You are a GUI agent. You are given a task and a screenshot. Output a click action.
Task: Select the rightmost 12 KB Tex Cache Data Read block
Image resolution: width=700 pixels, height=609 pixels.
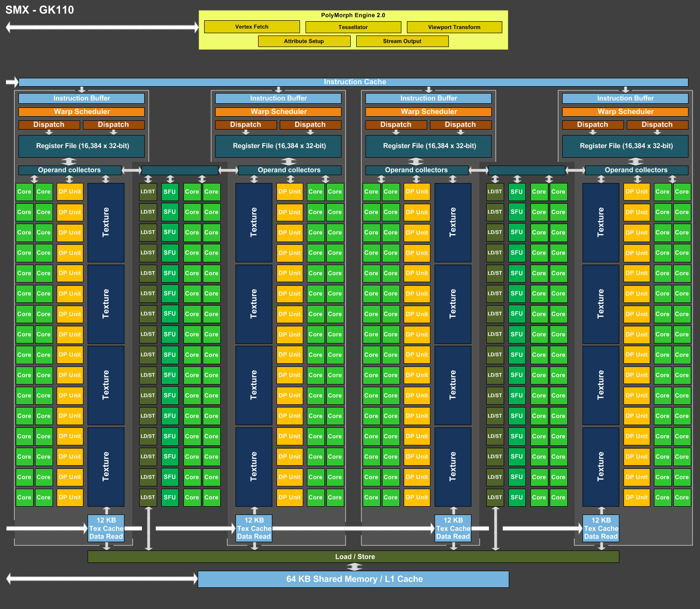coord(601,528)
